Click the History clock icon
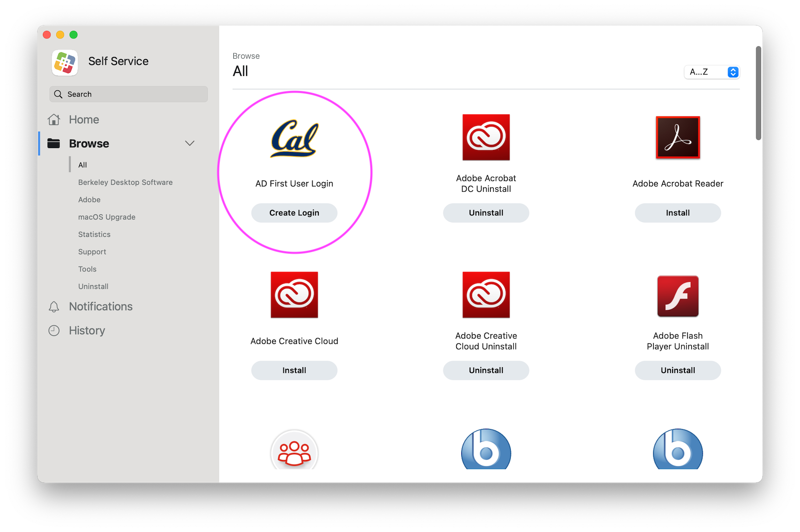 pyautogui.click(x=54, y=331)
